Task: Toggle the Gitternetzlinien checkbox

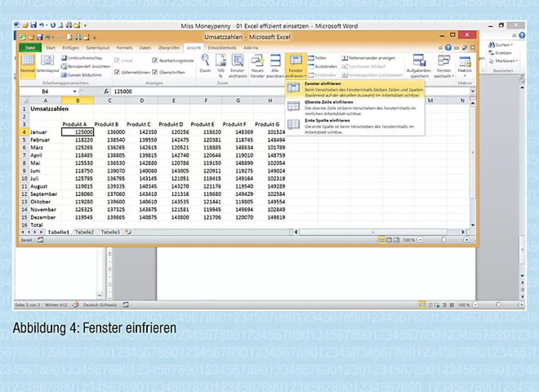Action: coord(117,72)
